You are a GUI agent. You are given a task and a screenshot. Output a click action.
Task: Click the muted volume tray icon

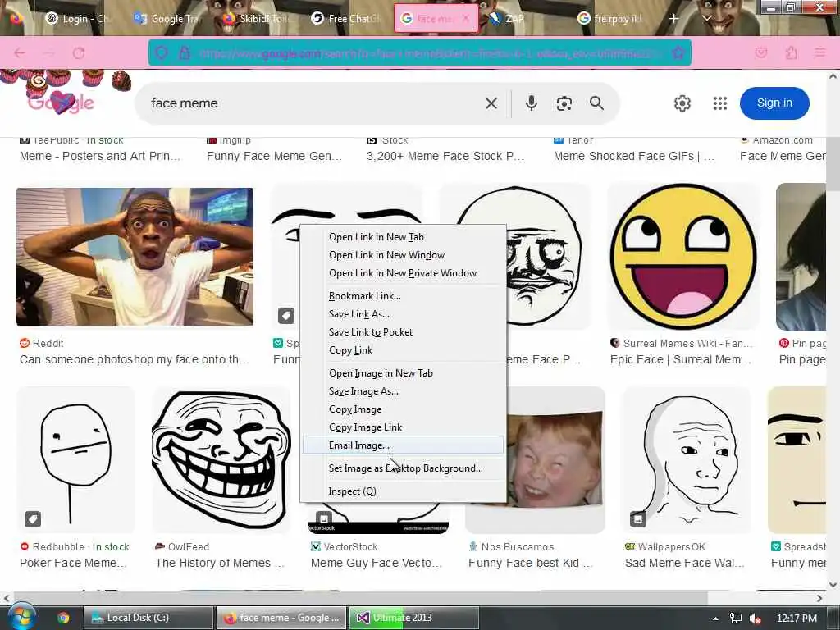[756, 619]
